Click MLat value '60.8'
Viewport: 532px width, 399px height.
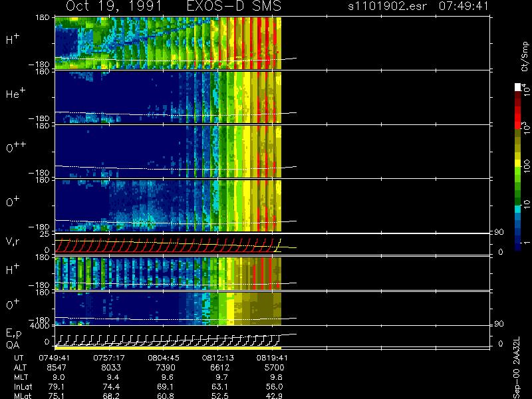click(x=165, y=396)
